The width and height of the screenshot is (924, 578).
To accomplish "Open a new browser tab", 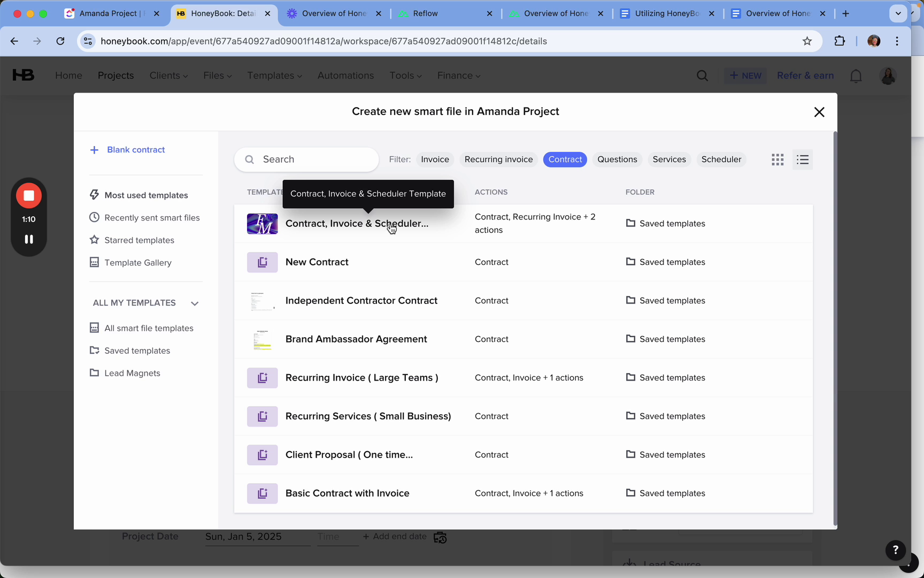I will (845, 13).
